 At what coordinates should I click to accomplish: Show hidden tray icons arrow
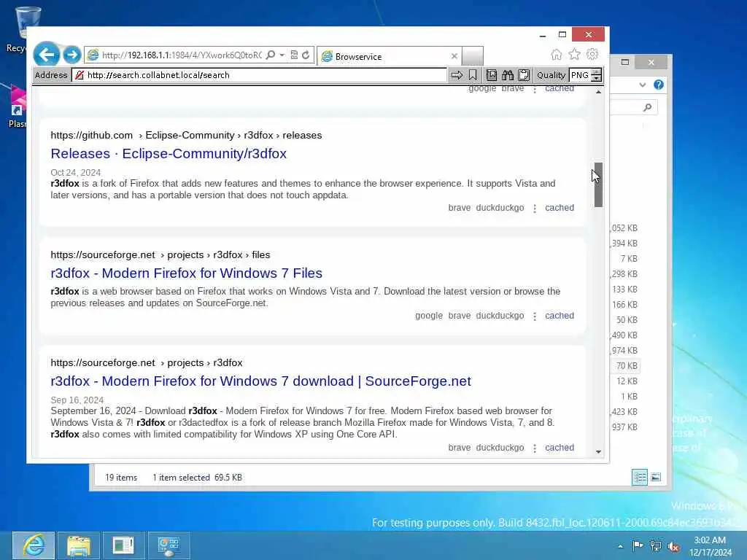point(620,546)
